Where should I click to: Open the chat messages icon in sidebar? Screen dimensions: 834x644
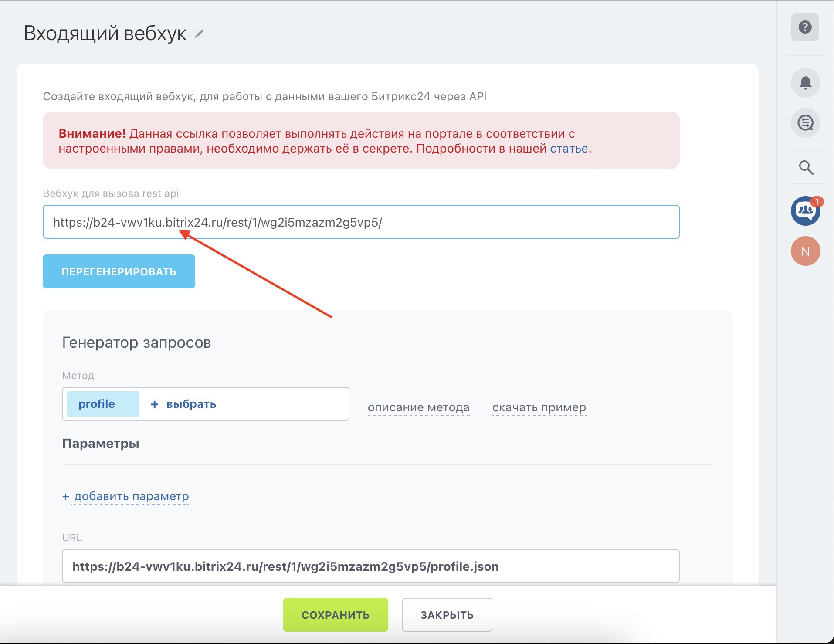(x=805, y=123)
